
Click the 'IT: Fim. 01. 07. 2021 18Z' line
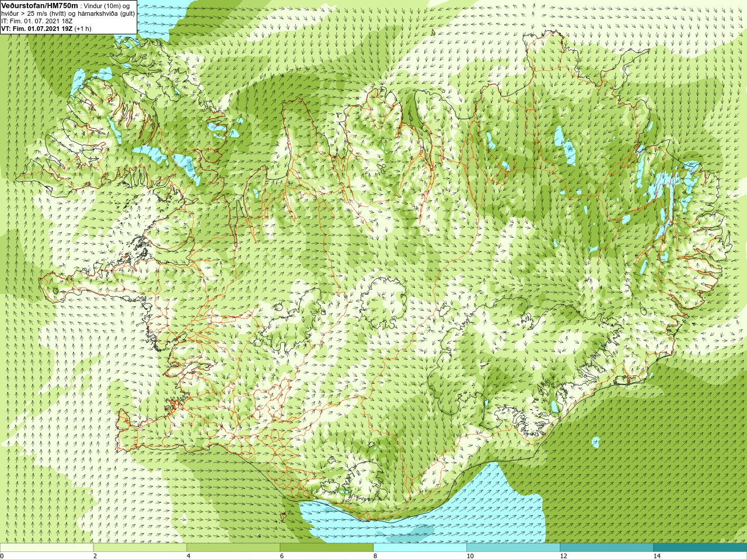[x=37, y=21]
